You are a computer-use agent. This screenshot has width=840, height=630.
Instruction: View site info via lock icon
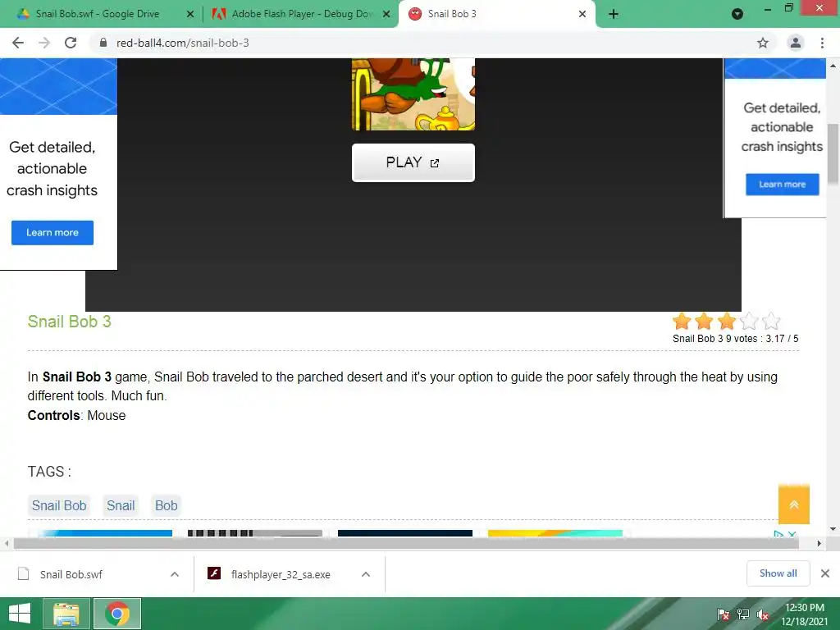(x=103, y=43)
